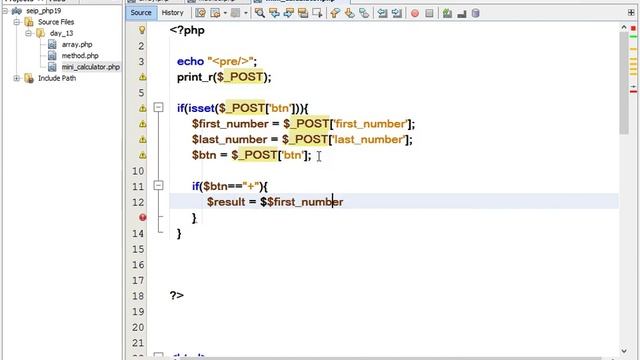
Task: Click the ?> closing tag on line 18
Action: 177,296
